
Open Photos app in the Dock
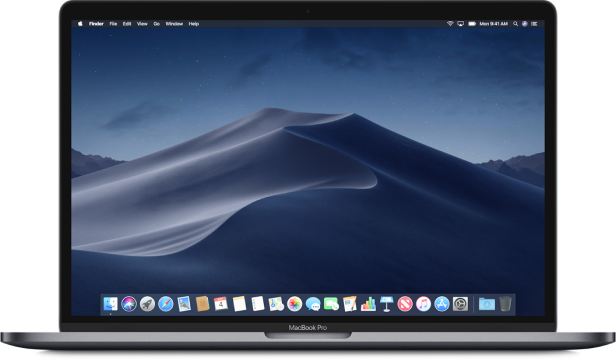(294, 304)
